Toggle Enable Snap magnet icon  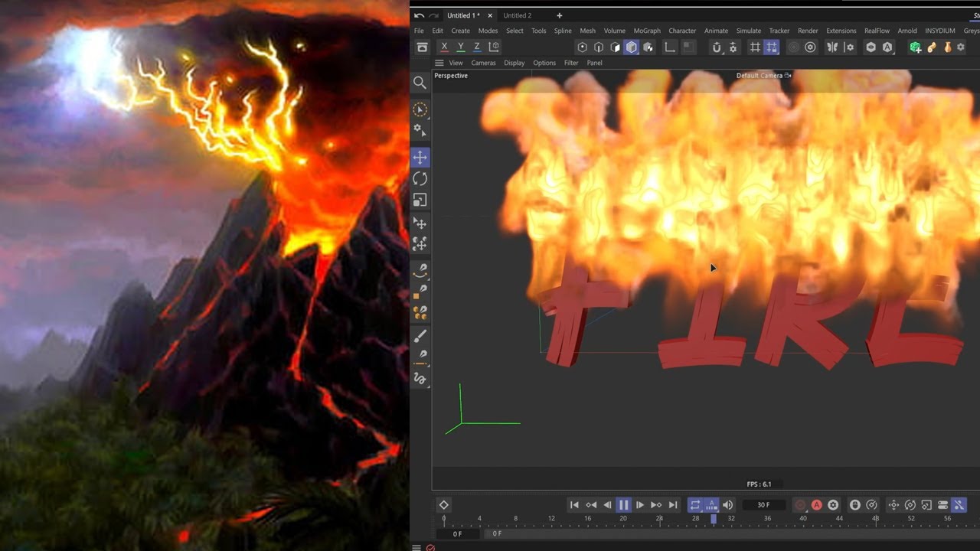[717, 47]
